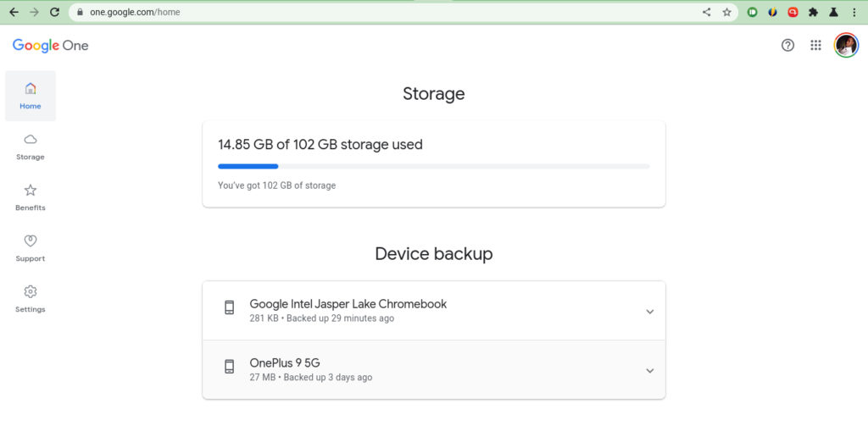Go back to the previous page

[x=14, y=12]
